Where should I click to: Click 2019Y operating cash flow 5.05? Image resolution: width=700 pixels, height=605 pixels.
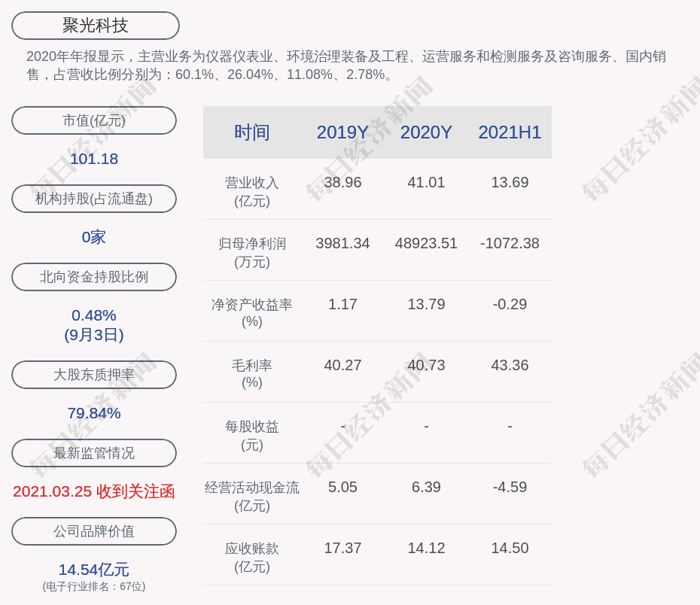pyautogui.click(x=342, y=487)
